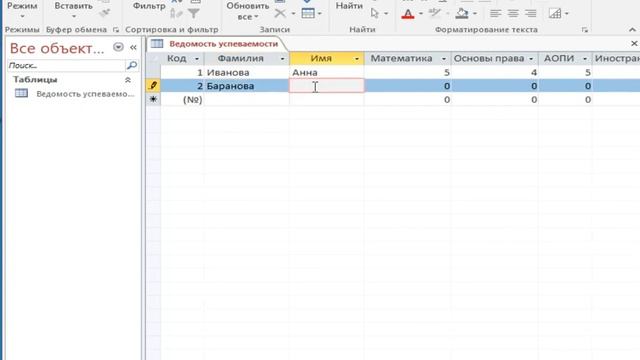Open the gridlines dropdown arrow
Screen dimensions: 640x360
pyautogui.click(x=567, y=14)
